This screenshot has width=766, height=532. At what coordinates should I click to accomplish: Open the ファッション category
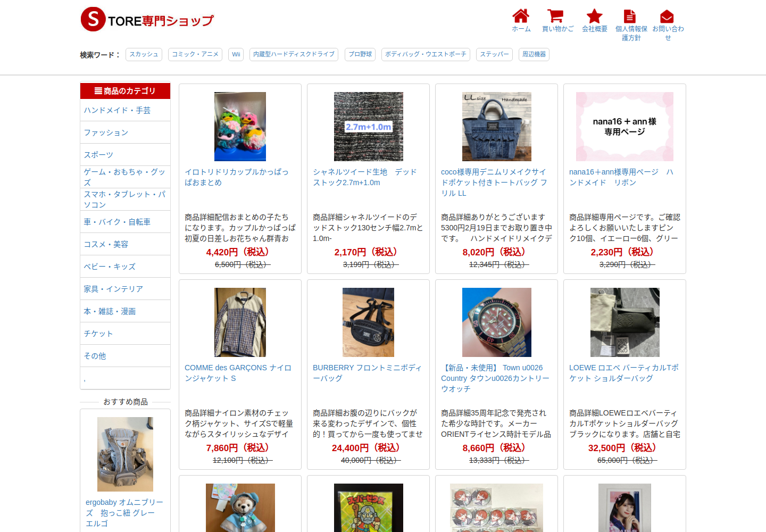[106, 132]
